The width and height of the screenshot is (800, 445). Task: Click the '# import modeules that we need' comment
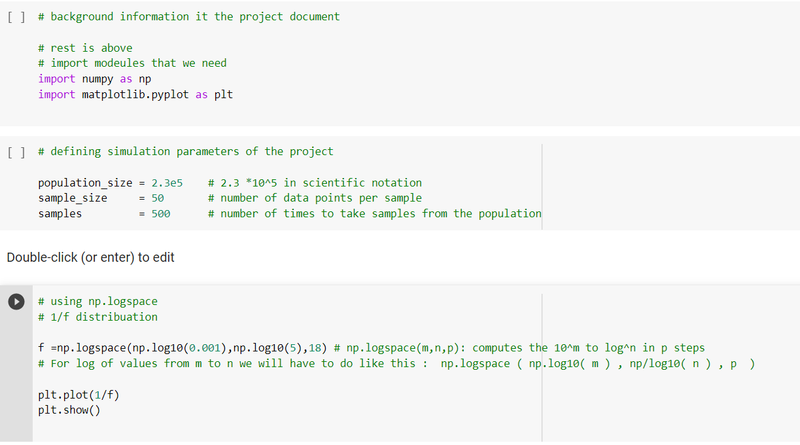[x=132, y=63]
